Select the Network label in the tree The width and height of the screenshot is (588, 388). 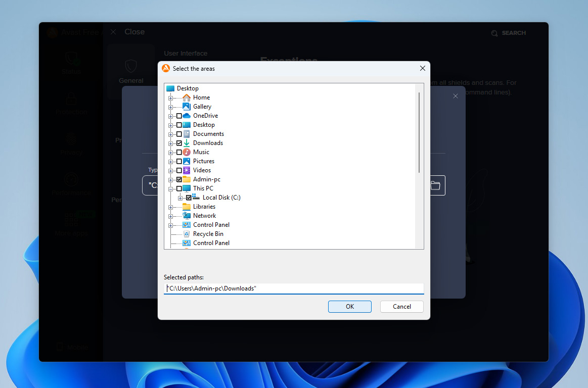point(204,216)
